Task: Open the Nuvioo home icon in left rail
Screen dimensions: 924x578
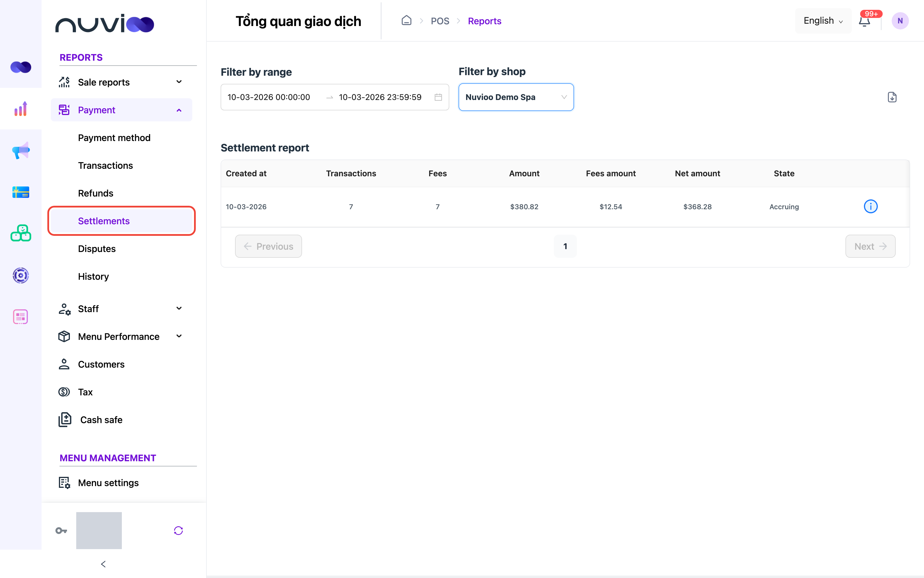Action: tap(21, 67)
